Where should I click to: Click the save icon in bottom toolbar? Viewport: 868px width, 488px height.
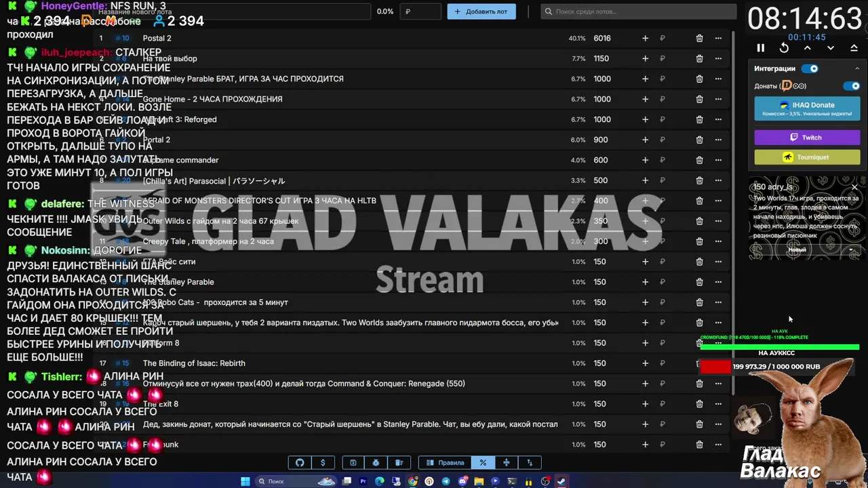click(353, 463)
